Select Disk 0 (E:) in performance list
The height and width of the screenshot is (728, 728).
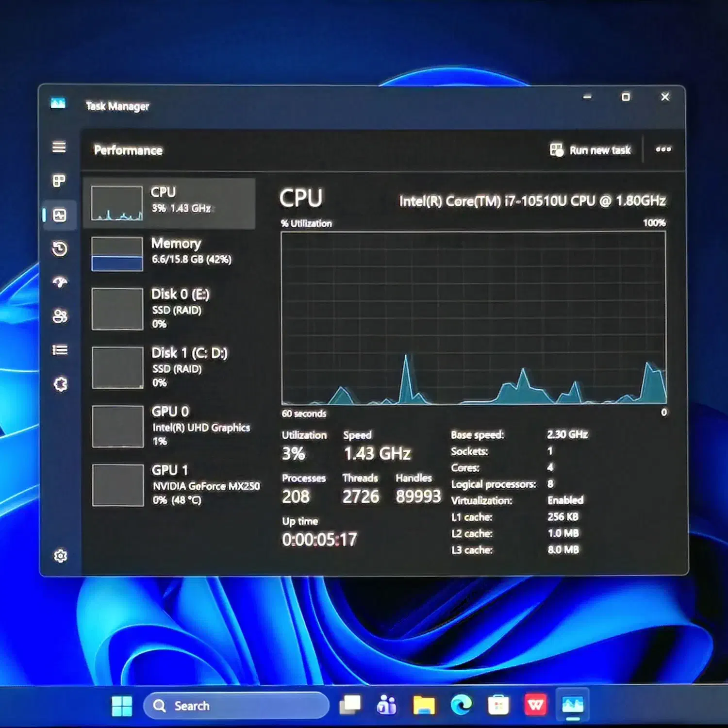(170, 309)
